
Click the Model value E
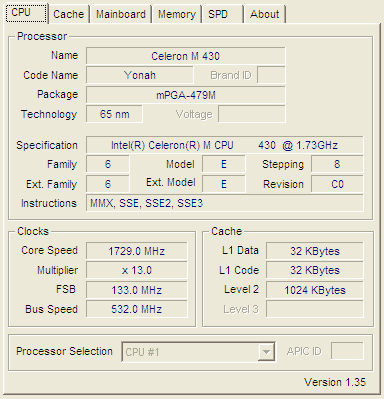tap(224, 164)
